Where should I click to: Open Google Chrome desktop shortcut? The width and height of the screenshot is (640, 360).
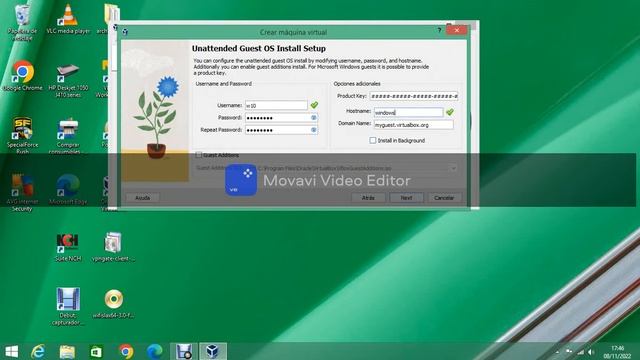point(22,76)
